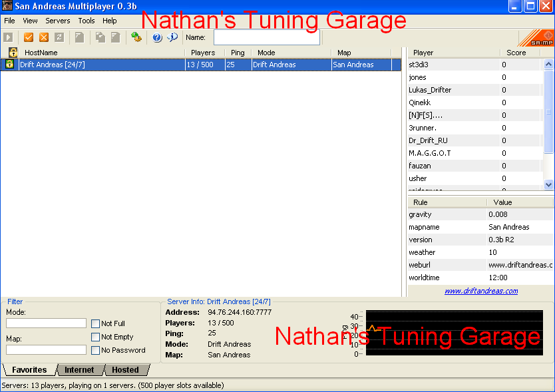Click the blue Help question-mark icon

pos(157,37)
